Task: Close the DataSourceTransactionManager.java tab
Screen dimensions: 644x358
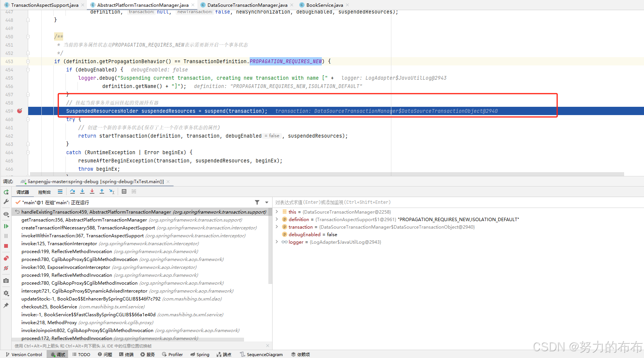Action: 292,5
